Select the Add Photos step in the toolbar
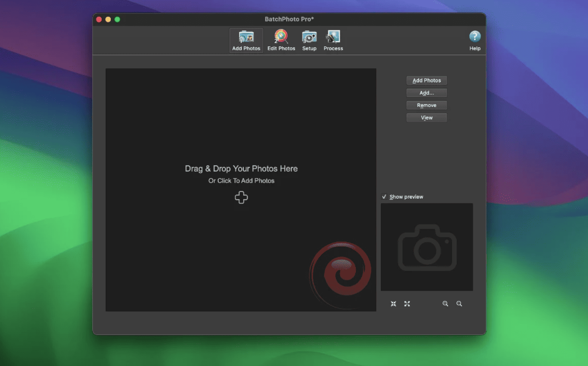588x366 pixels. click(246, 40)
